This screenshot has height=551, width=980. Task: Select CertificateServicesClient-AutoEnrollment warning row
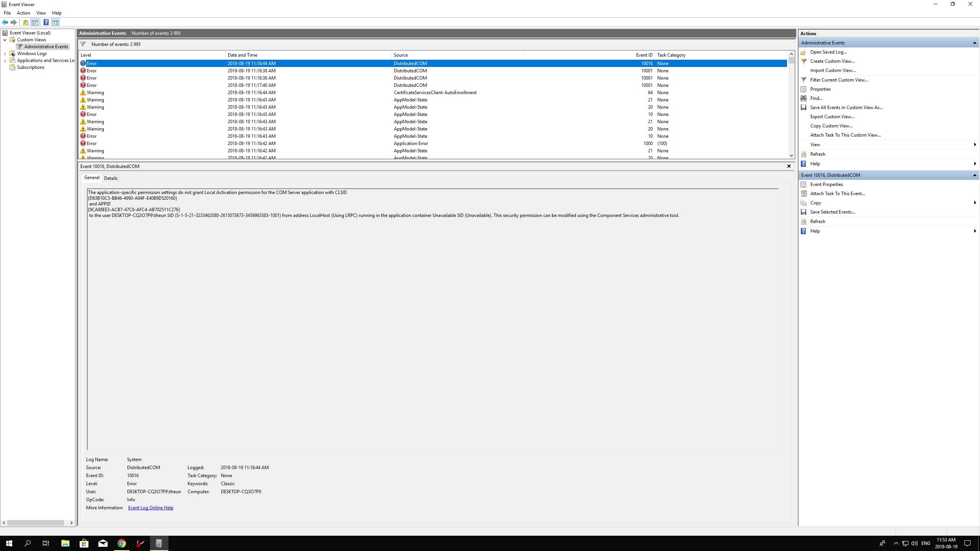433,93
